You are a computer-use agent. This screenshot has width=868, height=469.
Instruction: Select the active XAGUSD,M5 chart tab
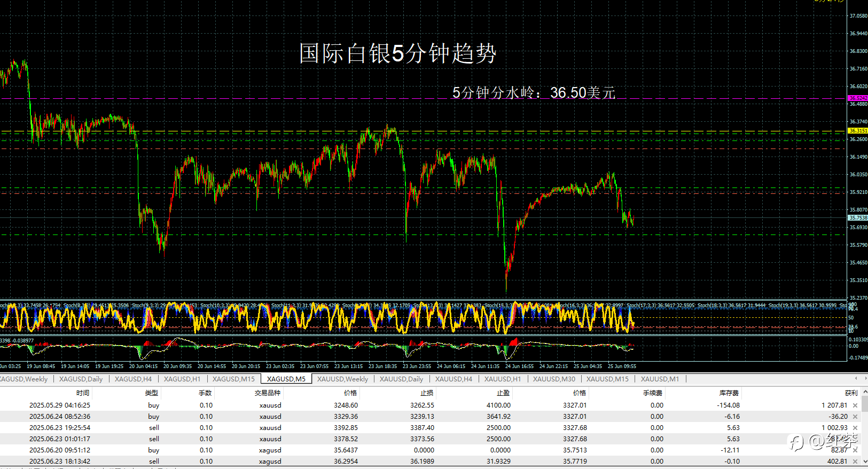[286, 379]
